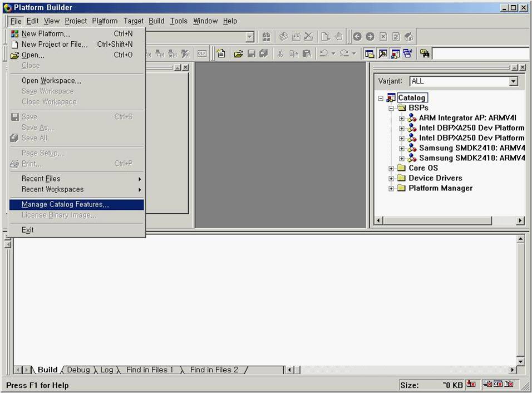
Task: Click the Back navigation arrow icon
Action: [x=357, y=37]
